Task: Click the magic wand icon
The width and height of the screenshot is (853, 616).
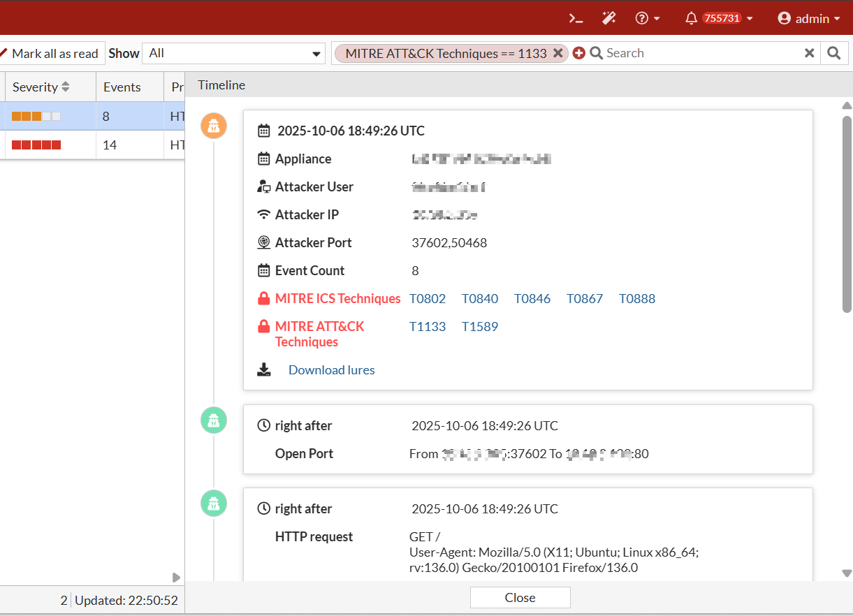Action: (x=609, y=19)
